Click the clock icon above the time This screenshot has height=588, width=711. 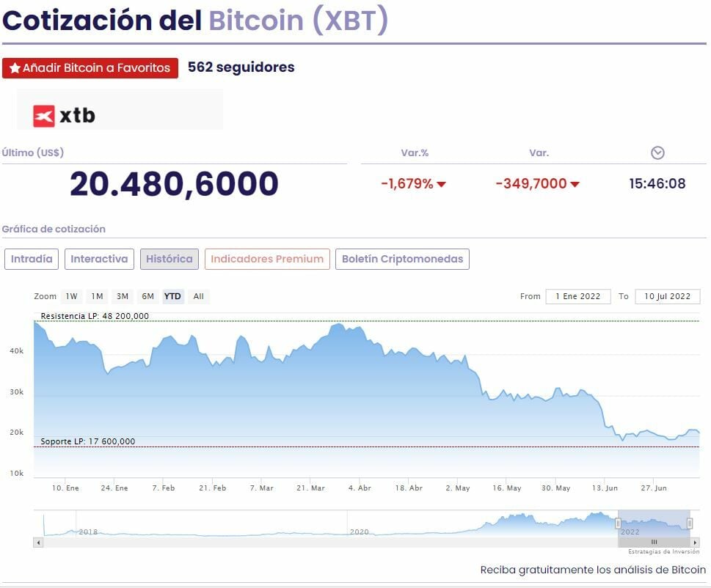657,152
